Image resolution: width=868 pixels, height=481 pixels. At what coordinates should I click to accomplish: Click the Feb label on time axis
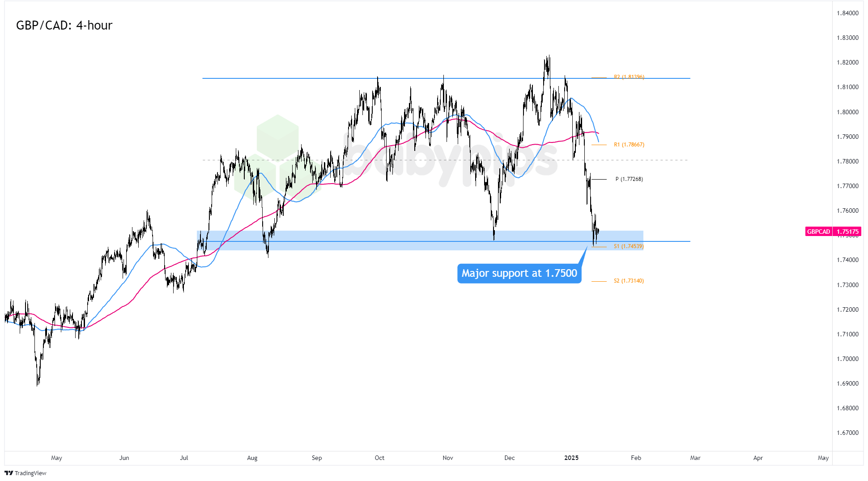tap(636, 458)
